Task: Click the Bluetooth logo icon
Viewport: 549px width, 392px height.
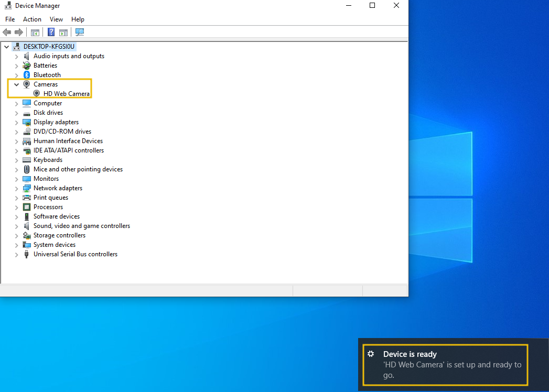Action: (27, 75)
